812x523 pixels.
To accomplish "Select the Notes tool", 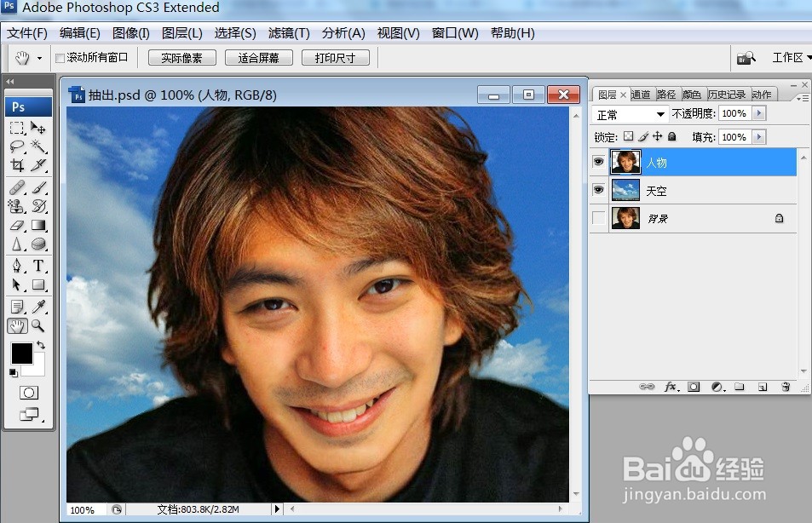I will (x=17, y=307).
